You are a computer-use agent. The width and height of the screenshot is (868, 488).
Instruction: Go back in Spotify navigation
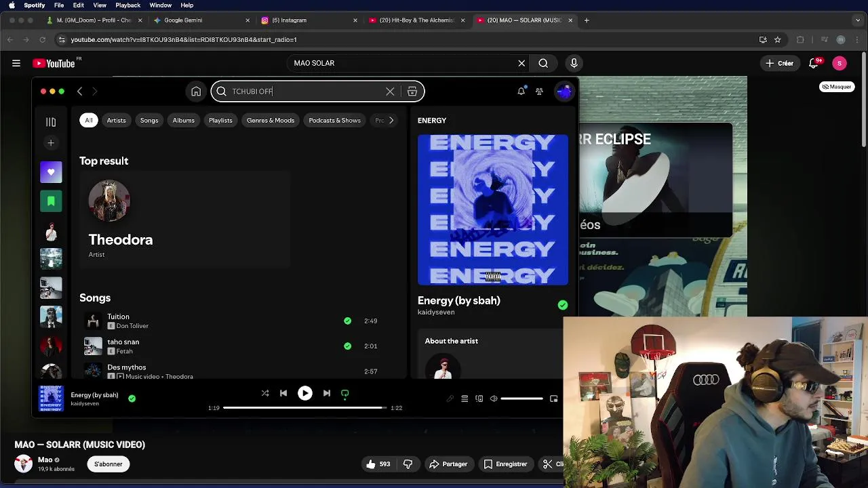tap(79, 91)
